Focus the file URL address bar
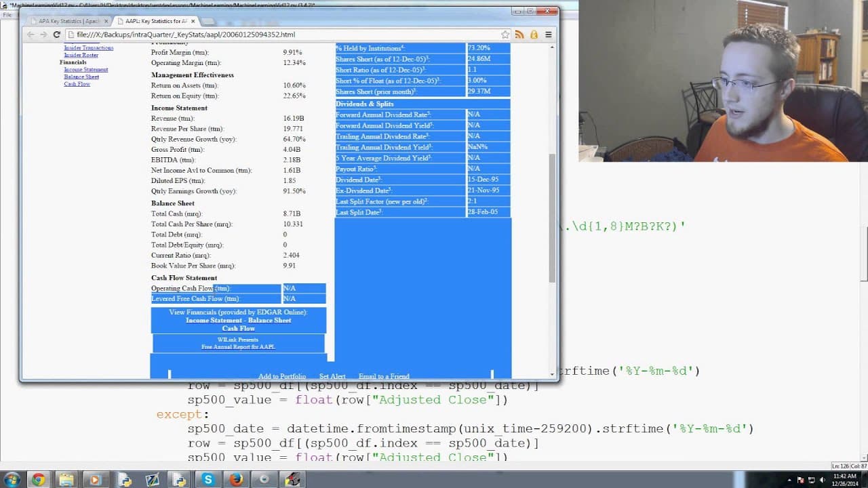868x488 pixels. point(281,35)
